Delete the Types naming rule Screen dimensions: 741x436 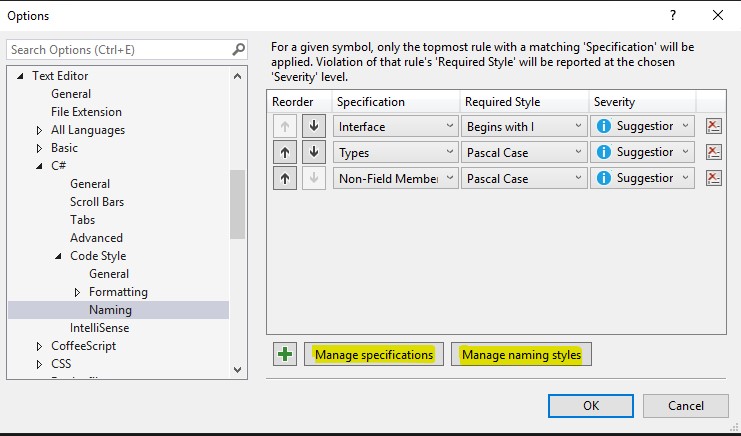coord(713,152)
